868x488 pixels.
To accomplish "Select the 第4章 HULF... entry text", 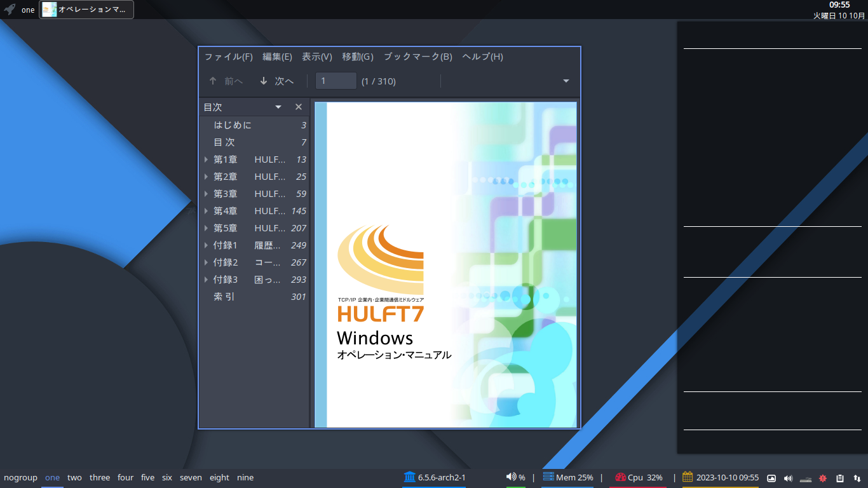I will 250,211.
